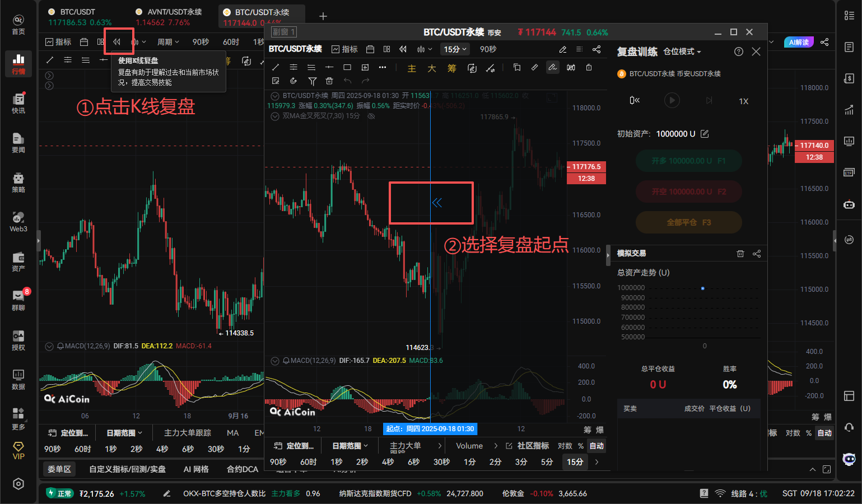862x504 pixels.
Task: Open the 仓位模式 position mode dropdown
Action: 682,52
